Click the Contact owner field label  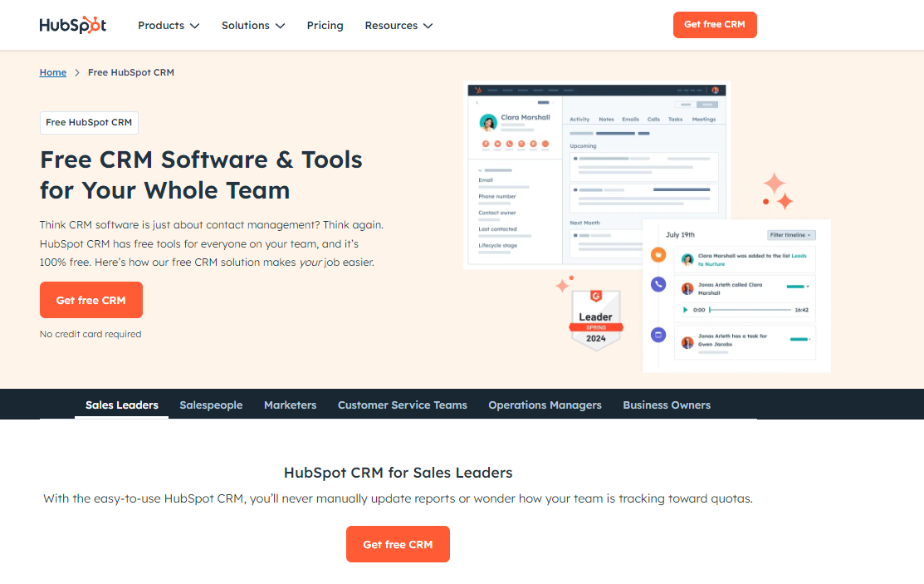tap(496, 213)
